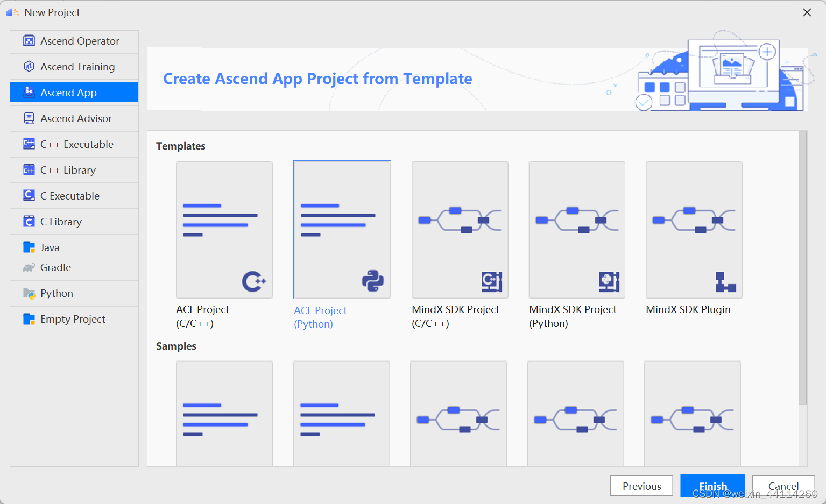Click the Python project icon
Image resolution: width=826 pixels, height=504 pixels.
click(x=29, y=293)
